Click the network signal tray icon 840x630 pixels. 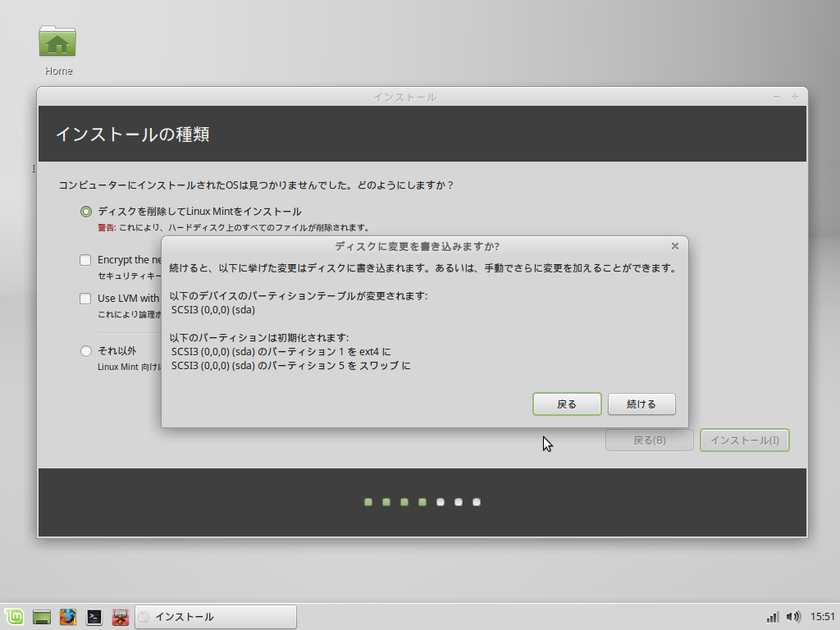(772, 617)
